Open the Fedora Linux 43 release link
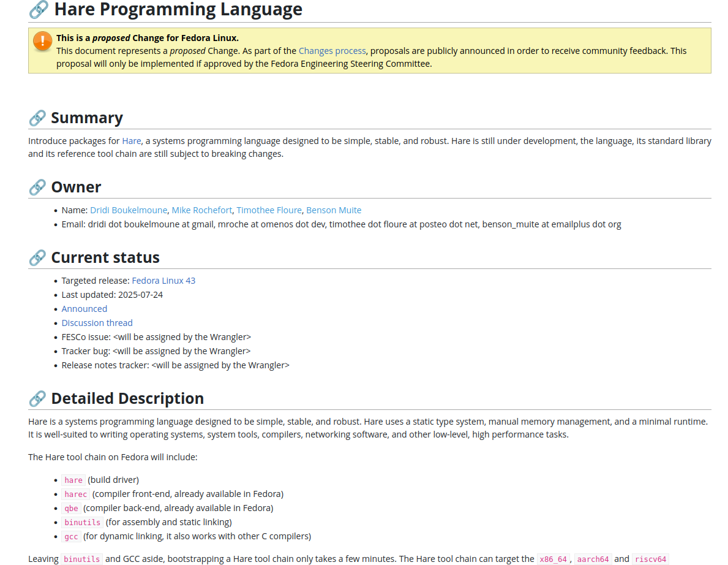The width and height of the screenshot is (728, 565). [163, 281]
